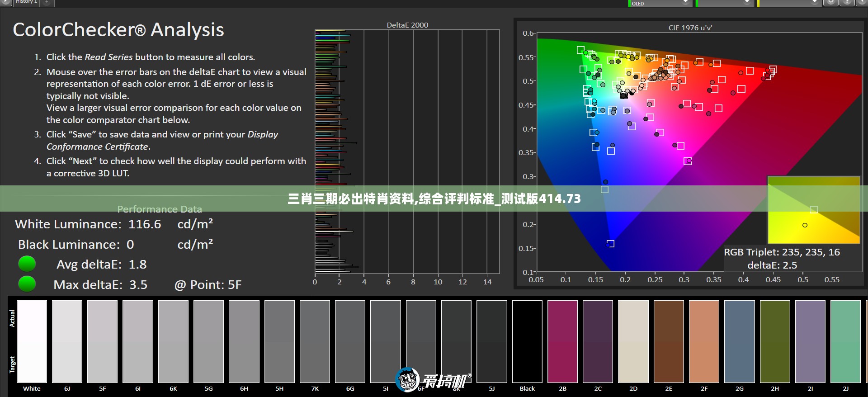Click the magenta target square on CIE chart

click(x=688, y=161)
